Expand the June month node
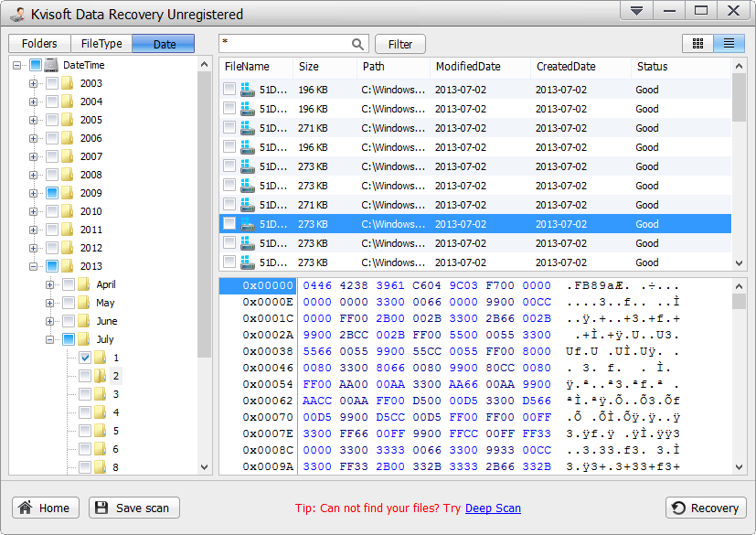 (x=49, y=321)
